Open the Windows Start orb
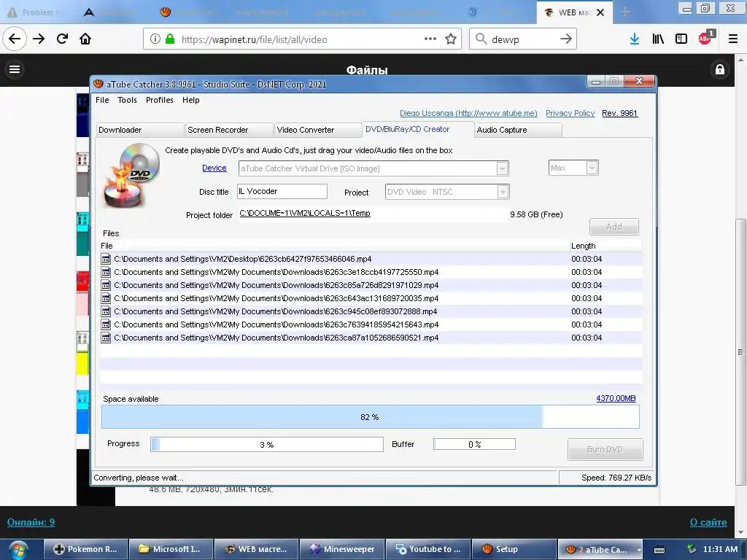The image size is (747, 560). [x=18, y=550]
